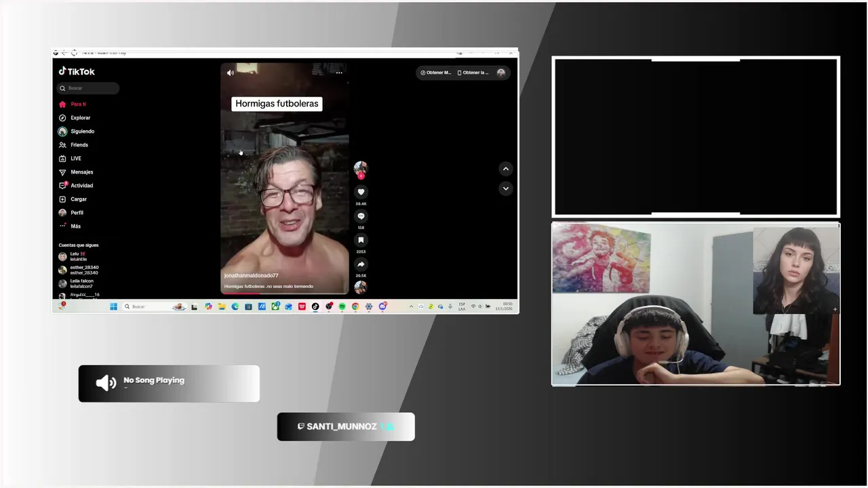The image size is (868, 488).
Task: Expand hidden system tray icons chevron
Action: tap(411, 307)
